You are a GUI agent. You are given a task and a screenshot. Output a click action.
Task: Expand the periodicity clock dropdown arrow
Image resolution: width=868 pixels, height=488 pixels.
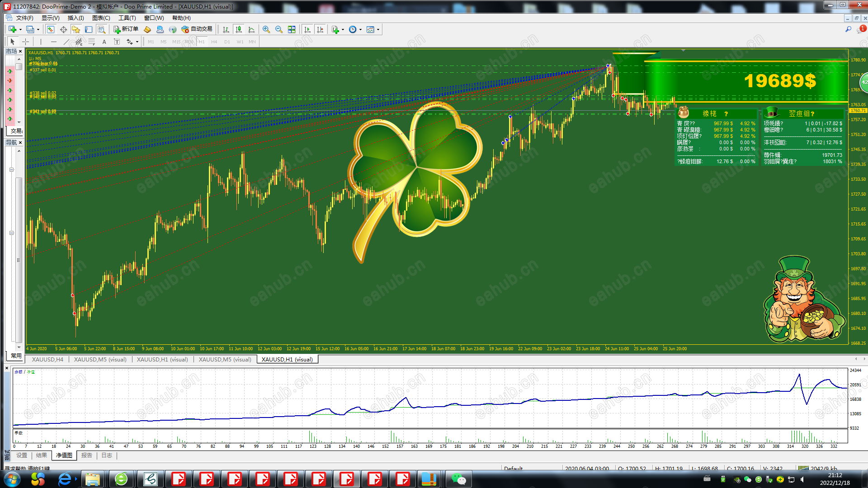pos(360,30)
